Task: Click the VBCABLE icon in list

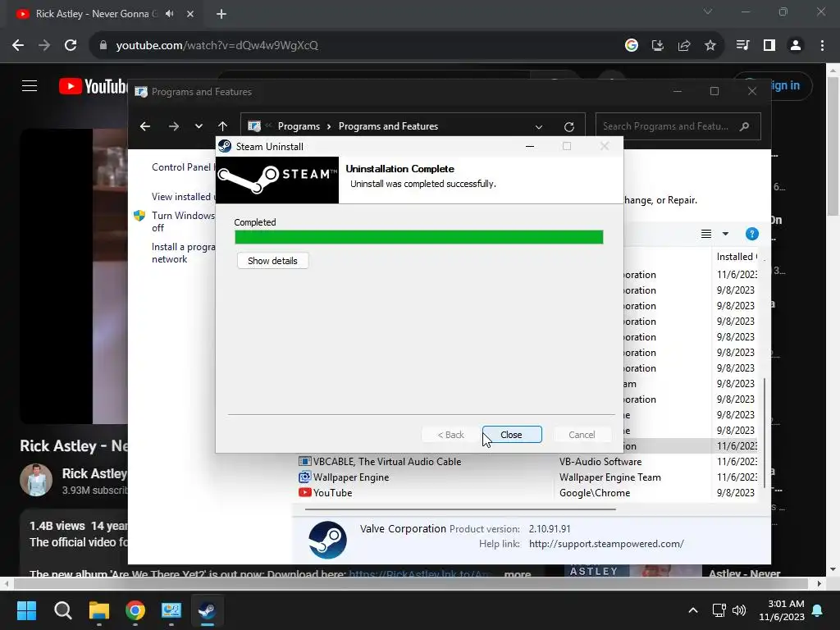Action: point(305,461)
